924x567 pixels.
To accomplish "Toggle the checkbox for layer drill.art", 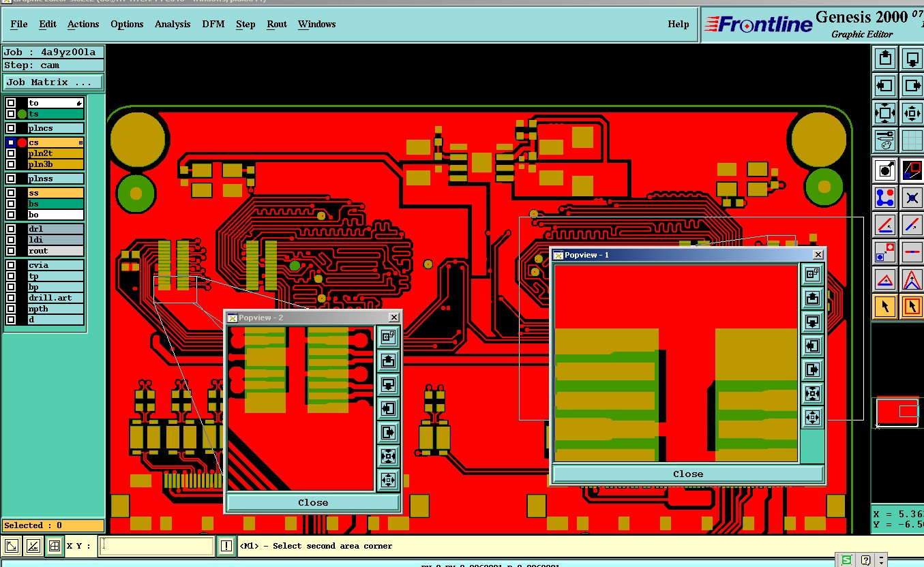I will pyautogui.click(x=11, y=298).
